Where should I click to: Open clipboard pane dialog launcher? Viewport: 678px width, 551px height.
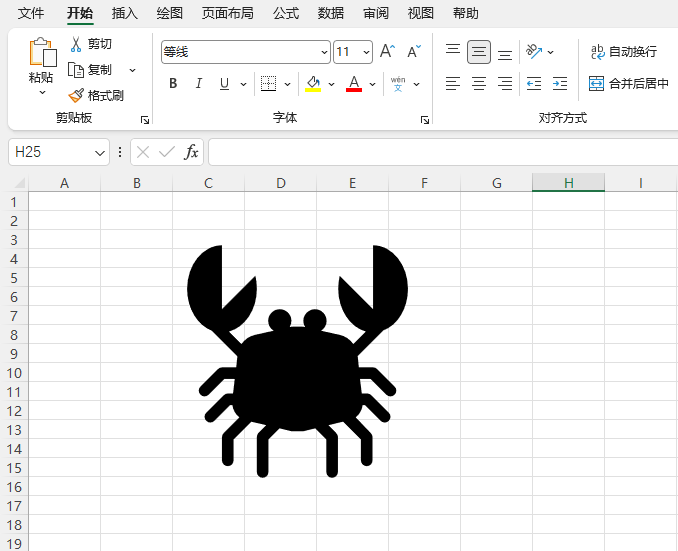145,120
